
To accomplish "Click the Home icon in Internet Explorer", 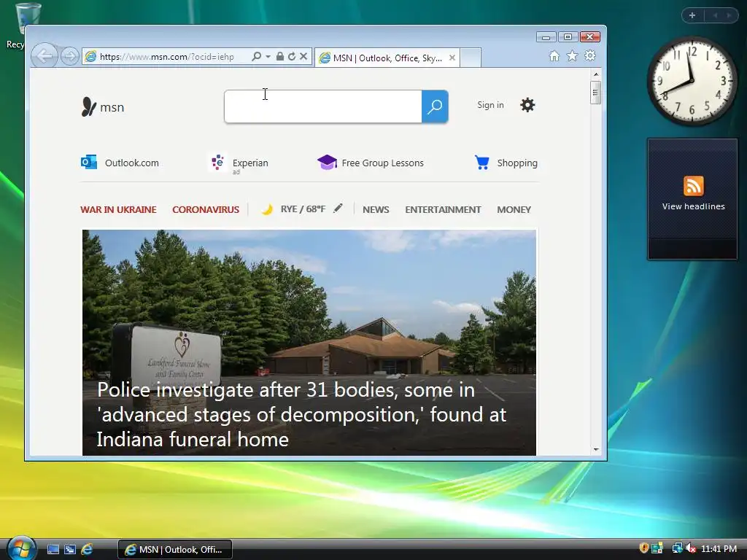I will tap(554, 56).
